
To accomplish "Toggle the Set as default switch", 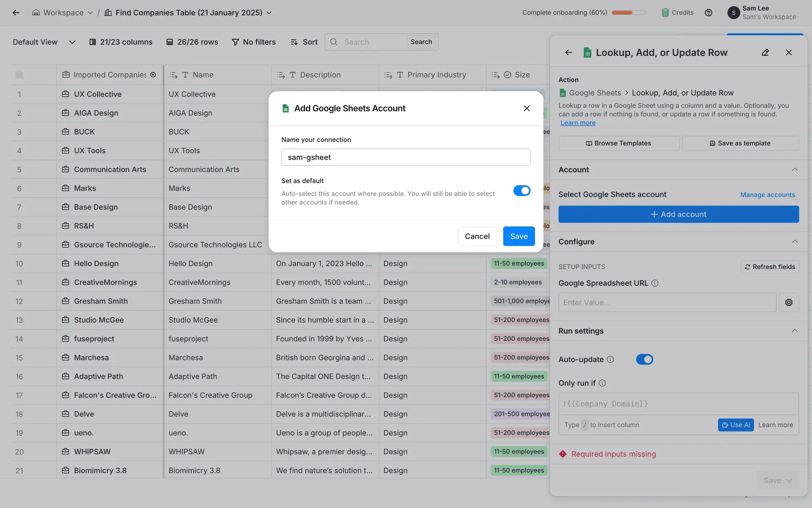I will tap(521, 190).
